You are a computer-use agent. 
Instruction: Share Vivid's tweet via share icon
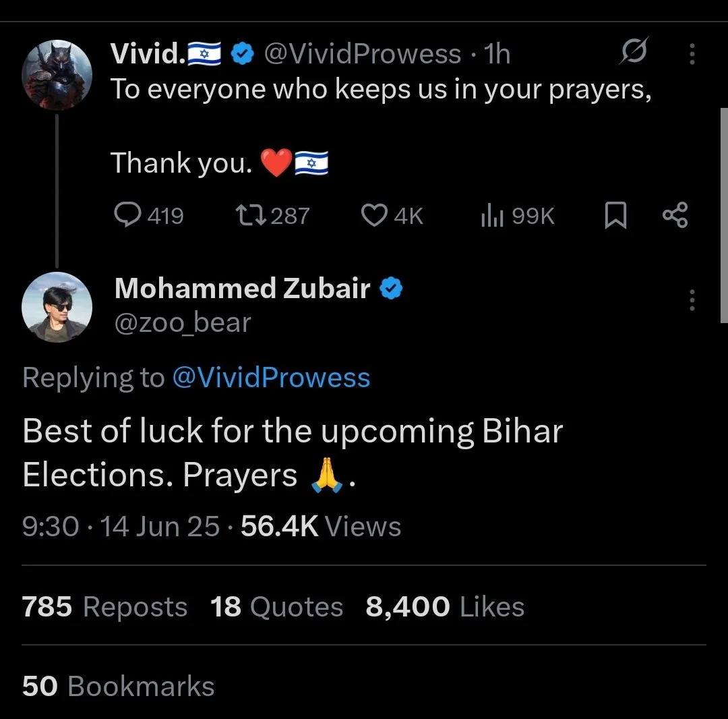675,215
